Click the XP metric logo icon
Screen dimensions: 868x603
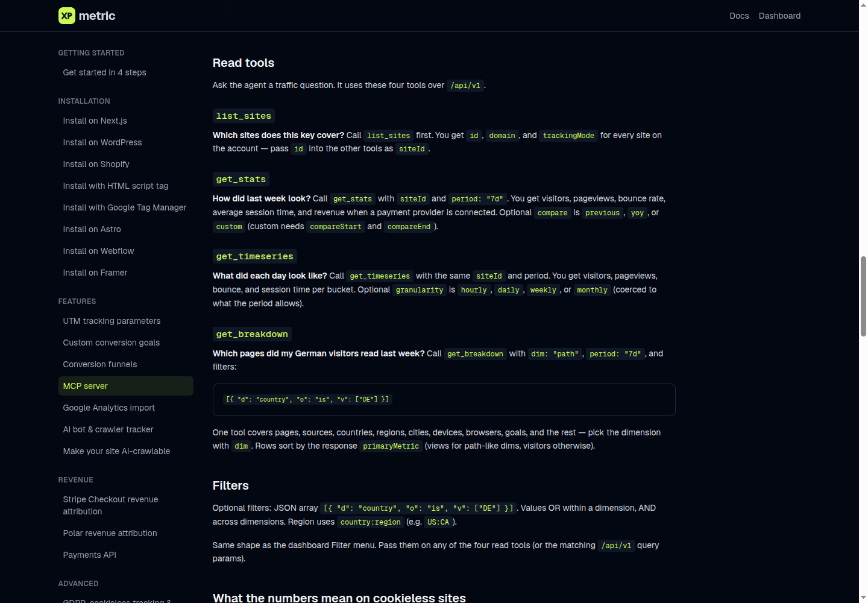pyautogui.click(x=67, y=16)
